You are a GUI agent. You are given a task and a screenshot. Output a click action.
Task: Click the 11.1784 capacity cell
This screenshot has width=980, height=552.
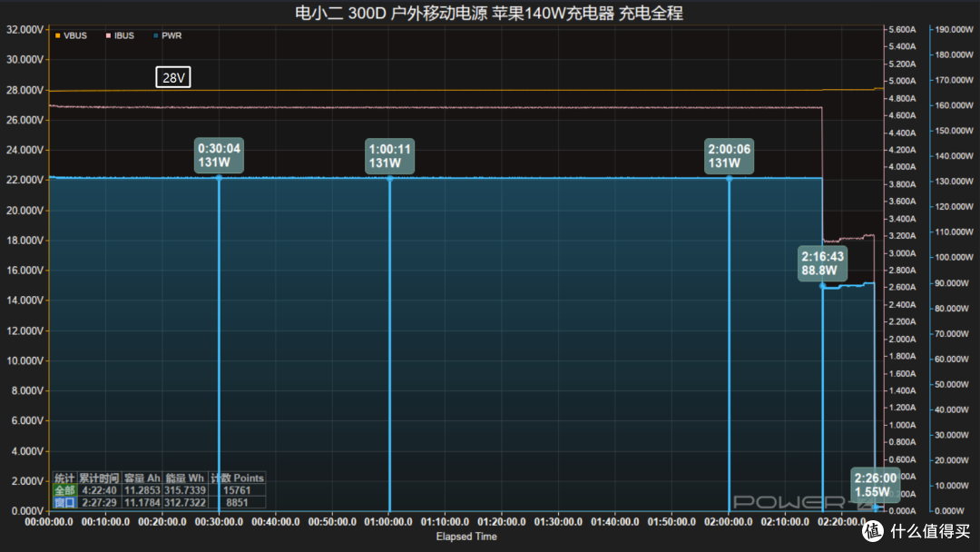[142, 502]
